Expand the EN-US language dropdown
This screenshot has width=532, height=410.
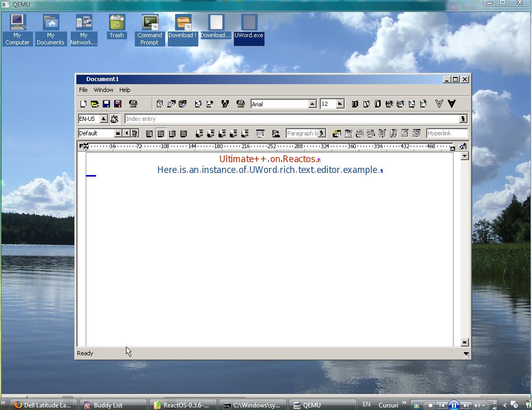[x=103, y=119]
